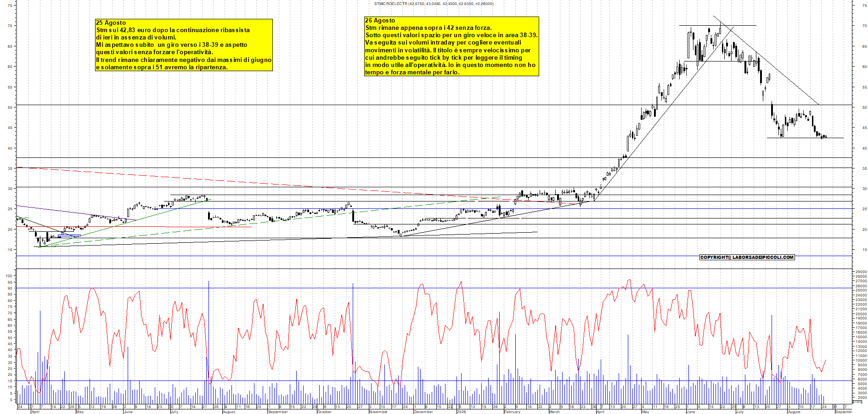This screenshot has width=868, height=414.
Task: Click the line "Stm rimane appena sopra i 42 senza forza."
Action: [x=428, y=28]
